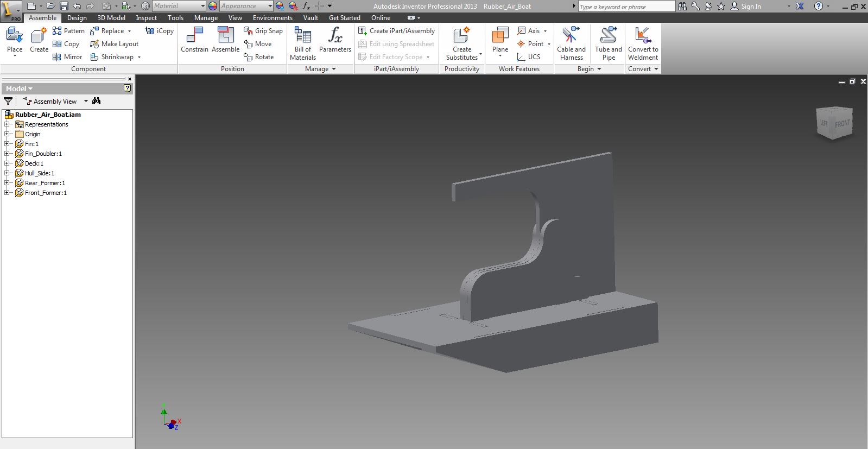Screen dimensions: 868x449
Task: Expand the Begin panel dropdown
Action: click(599, 69)
